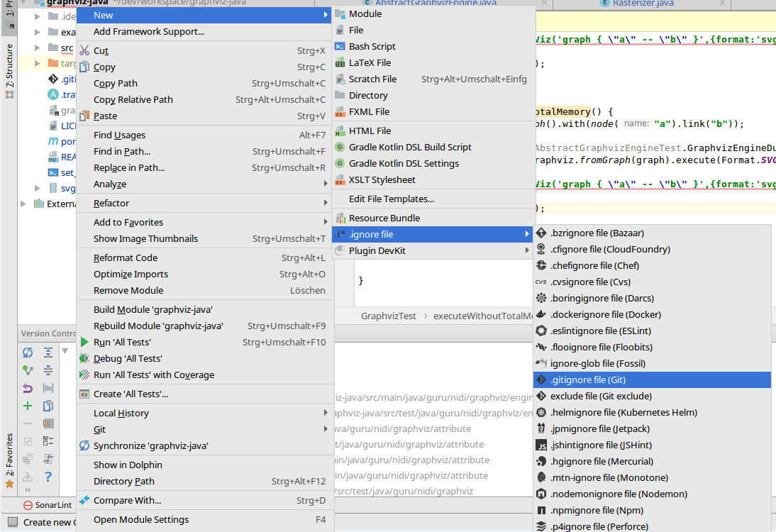This screenshot has height=532, width=776.
Task: Choose exclude file (Git exclude)
Action: pyautogui.click(x=652, y=396)
